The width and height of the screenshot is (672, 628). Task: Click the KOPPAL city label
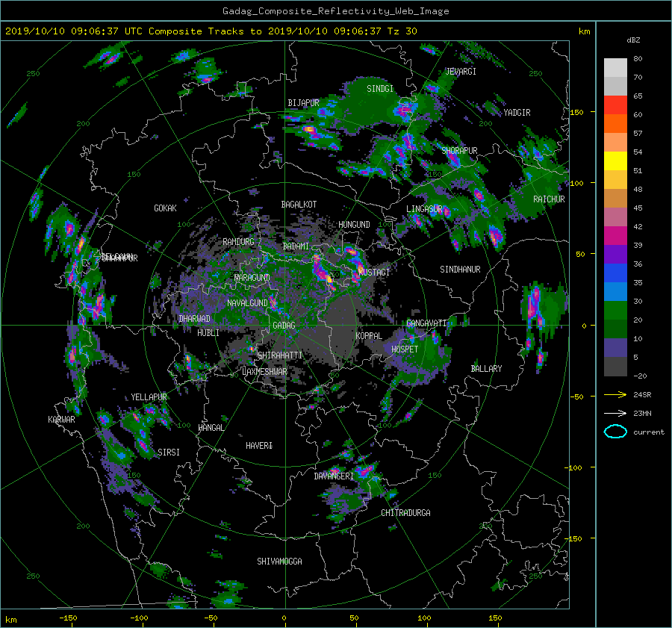click(369, 336)
